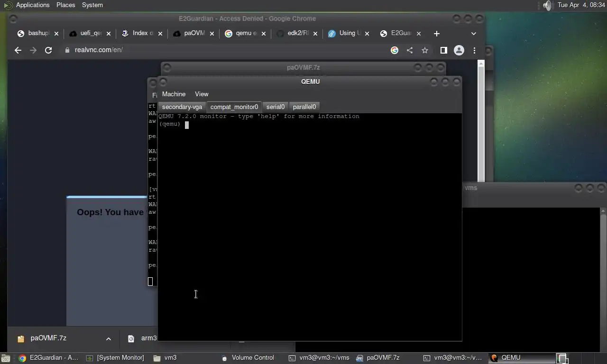Expand paOVMF.7z download options chevron
The height and width of the screenshot is (364, 607).
[x=109, y=338]
